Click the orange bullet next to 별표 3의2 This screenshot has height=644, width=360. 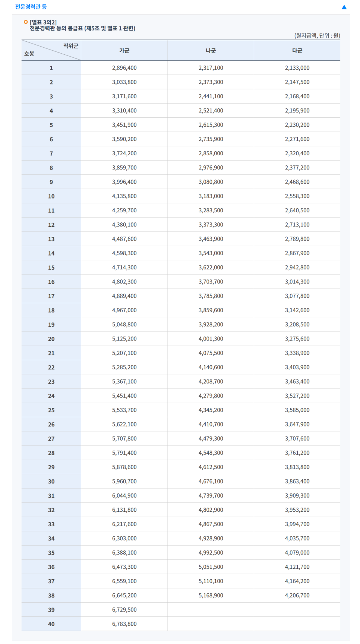[x=26, y=22]
